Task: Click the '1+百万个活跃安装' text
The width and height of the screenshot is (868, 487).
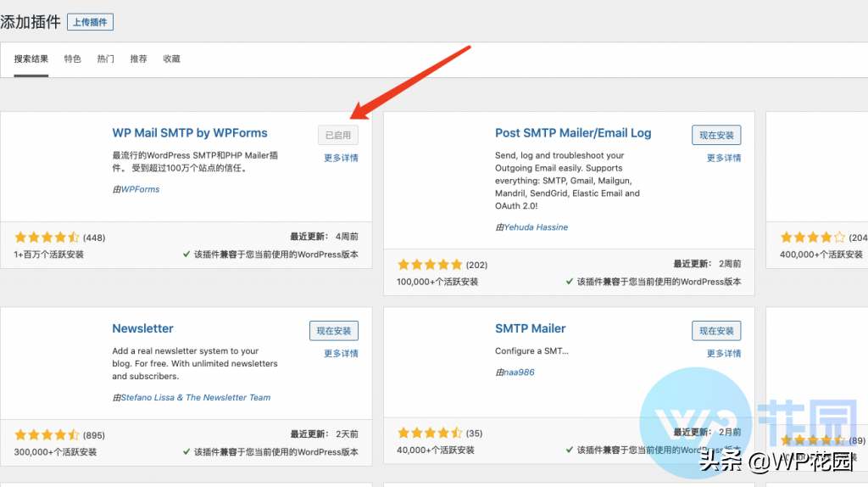Action: [x=48, y=255]
